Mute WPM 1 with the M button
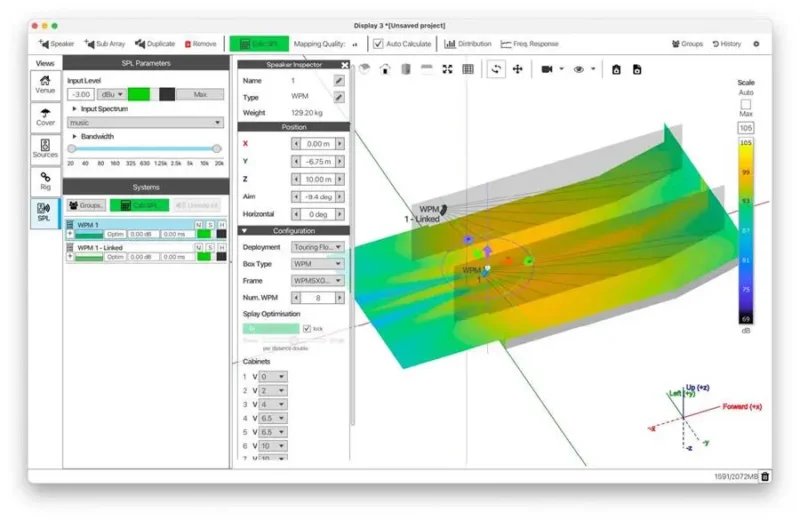The image size is (800, 520). click(x=198, y=225)
